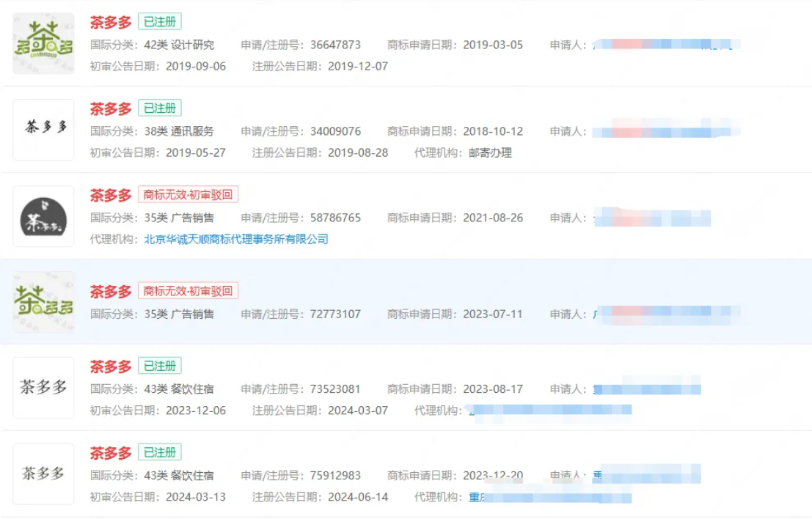The image size is (812, 519).
Task: Open 茶多多 title of 42类 设计研究 entry
Action: 111,22
